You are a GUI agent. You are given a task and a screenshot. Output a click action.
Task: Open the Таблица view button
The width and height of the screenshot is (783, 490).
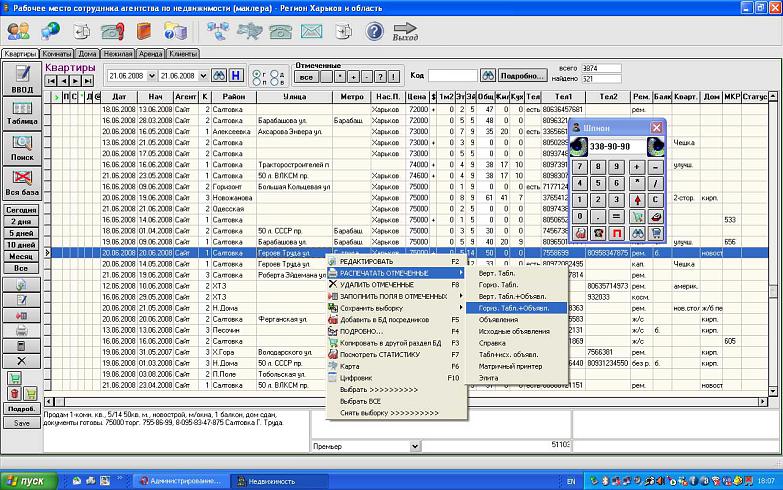click(x=22, y=113)
